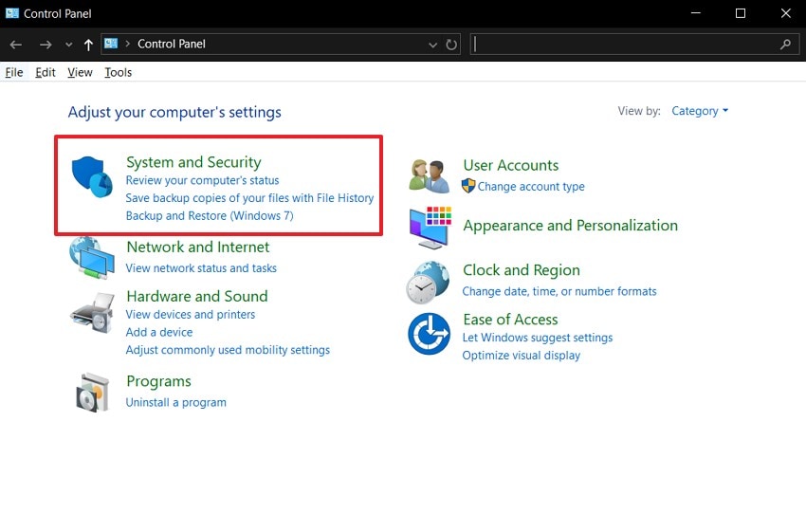Image resolution: width=806 pixels, height=532 pixels.
Task: Click the UAC shield beside Change account type
Action: pos(468,186)
